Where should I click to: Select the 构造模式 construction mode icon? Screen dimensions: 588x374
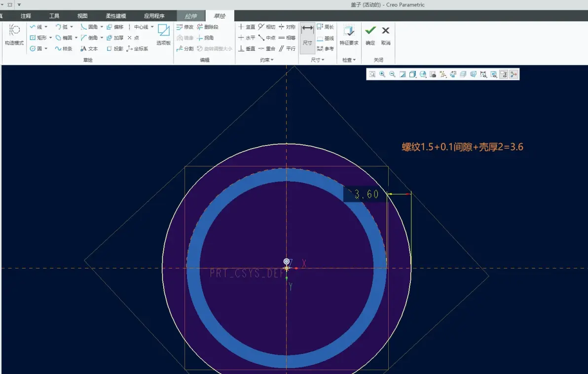tap(14, 35)
